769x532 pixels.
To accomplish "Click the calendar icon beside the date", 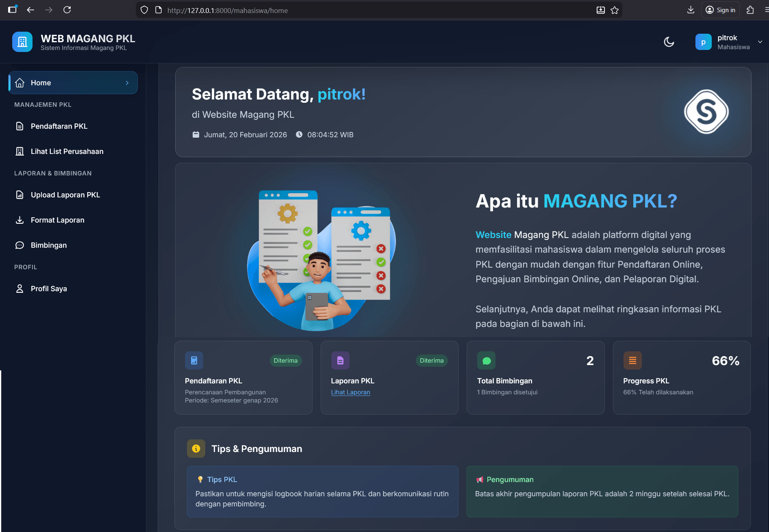I will tap(196, 134).
